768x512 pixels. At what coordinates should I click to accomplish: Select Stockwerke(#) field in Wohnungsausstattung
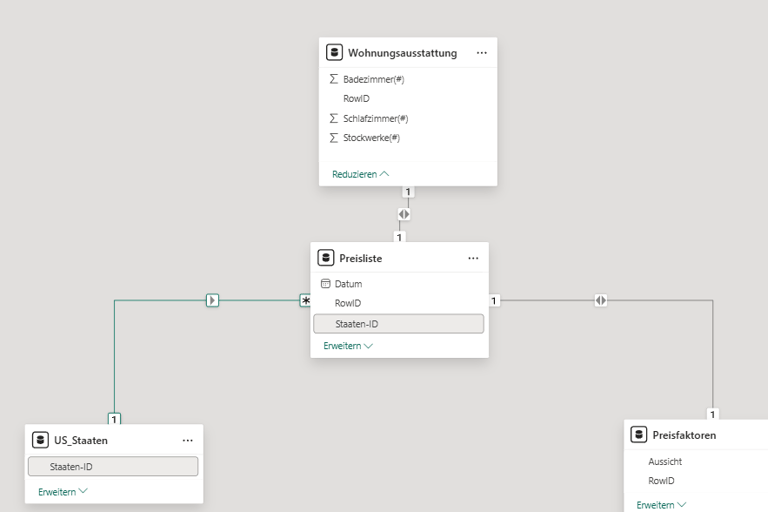click(371, 138)
